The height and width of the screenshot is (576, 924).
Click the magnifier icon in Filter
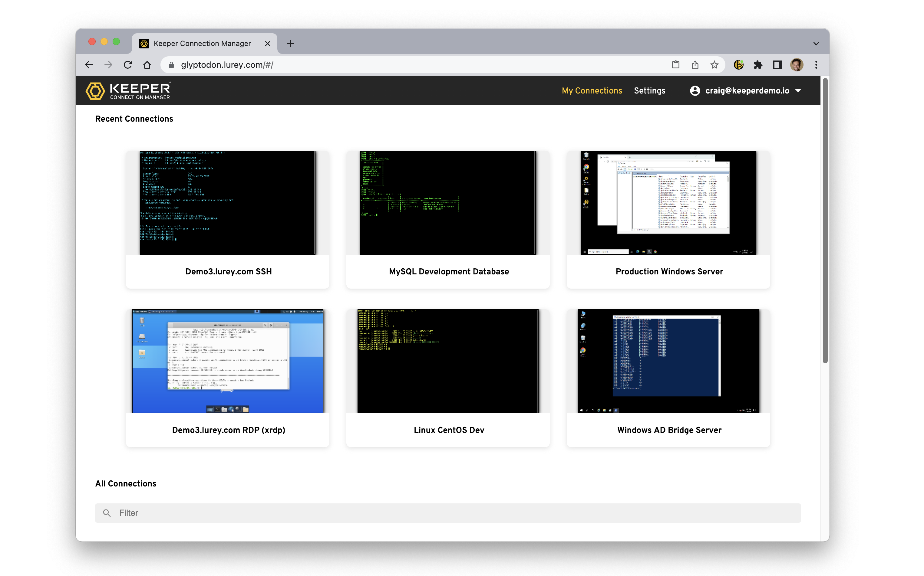pos(107,513)
